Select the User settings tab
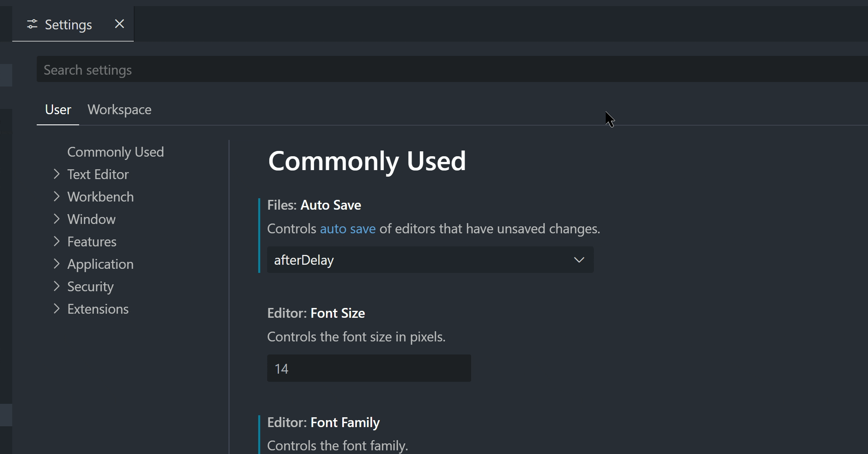Viewport: 868px width, 454px height. (58, 109)
